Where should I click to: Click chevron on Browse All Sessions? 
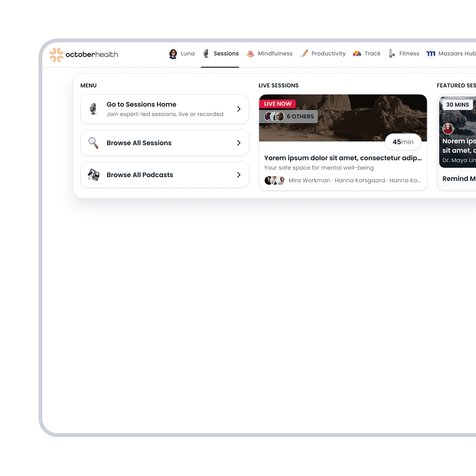239,143
